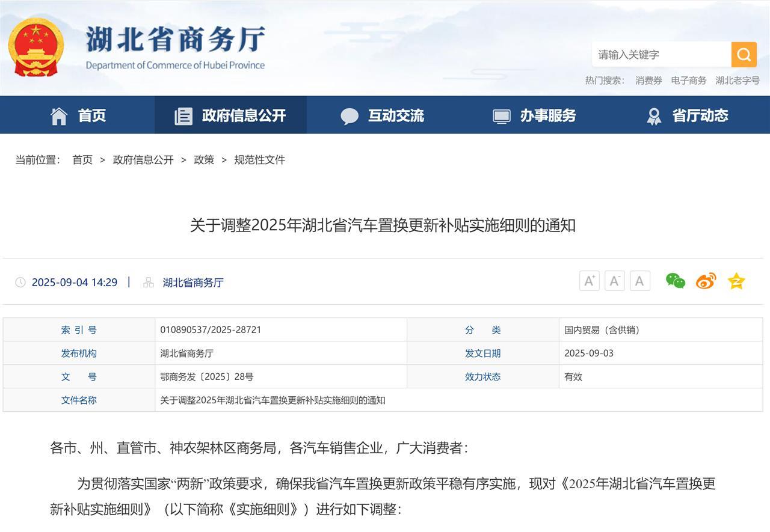Increase font size with the A+ button
The height and width of the screenshot is (532, 770).
pyautogui.click(x=588, y=280)
